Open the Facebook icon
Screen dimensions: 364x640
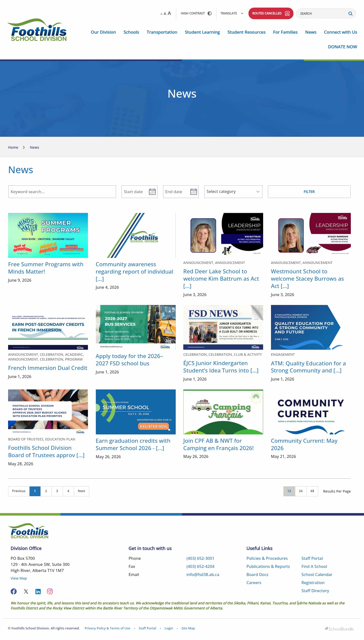coord(14,591)
